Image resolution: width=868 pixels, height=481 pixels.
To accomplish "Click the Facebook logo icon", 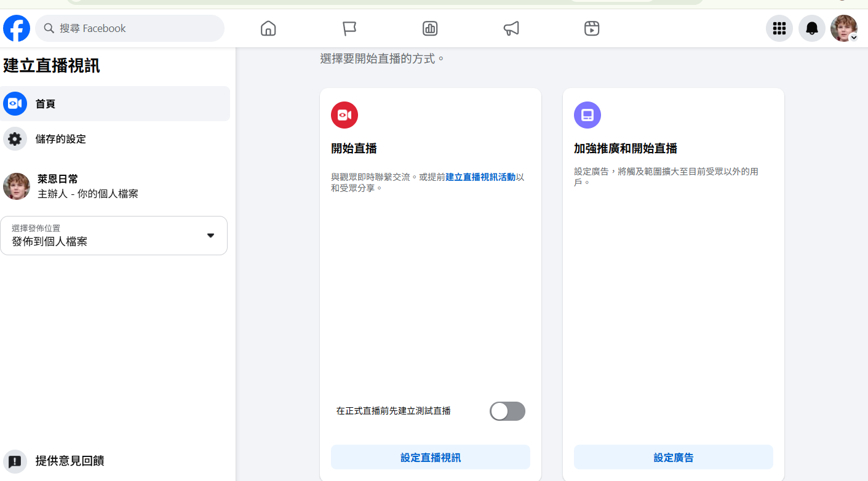I will coord(17,28).
